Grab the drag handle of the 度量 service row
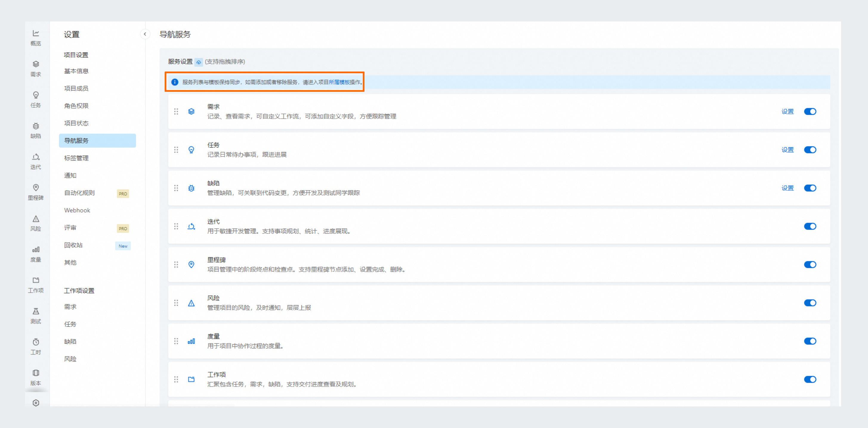 176,341
